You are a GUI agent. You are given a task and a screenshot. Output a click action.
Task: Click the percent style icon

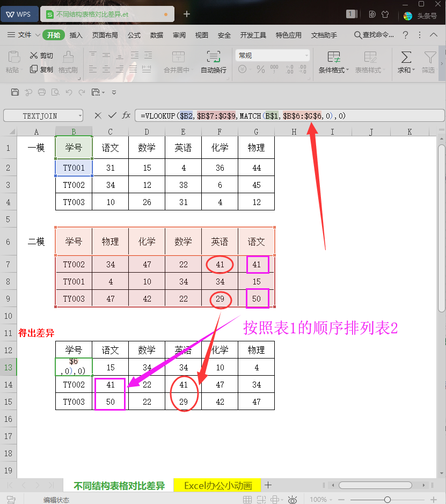click(261, 69)
